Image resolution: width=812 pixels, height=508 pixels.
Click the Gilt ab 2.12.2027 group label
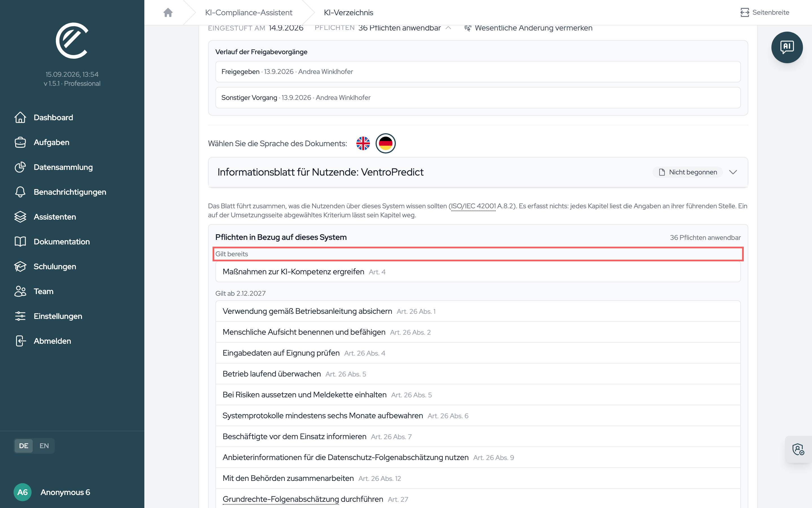click(240, 293)
